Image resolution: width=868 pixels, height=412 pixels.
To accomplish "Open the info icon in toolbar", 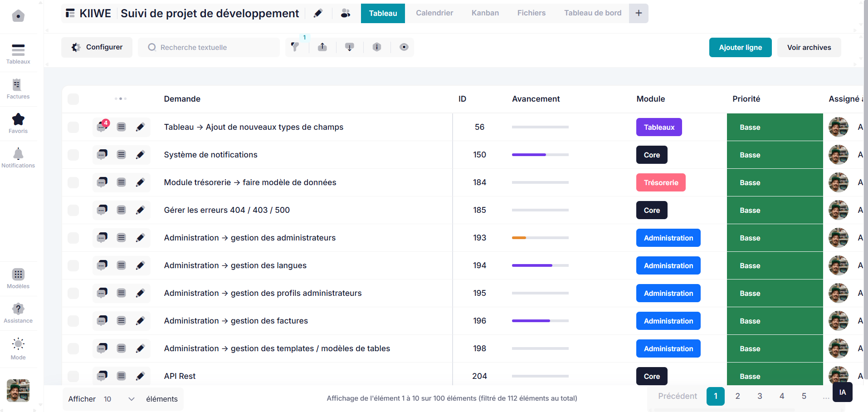I will pyautogui.click(x=377, y=47).
